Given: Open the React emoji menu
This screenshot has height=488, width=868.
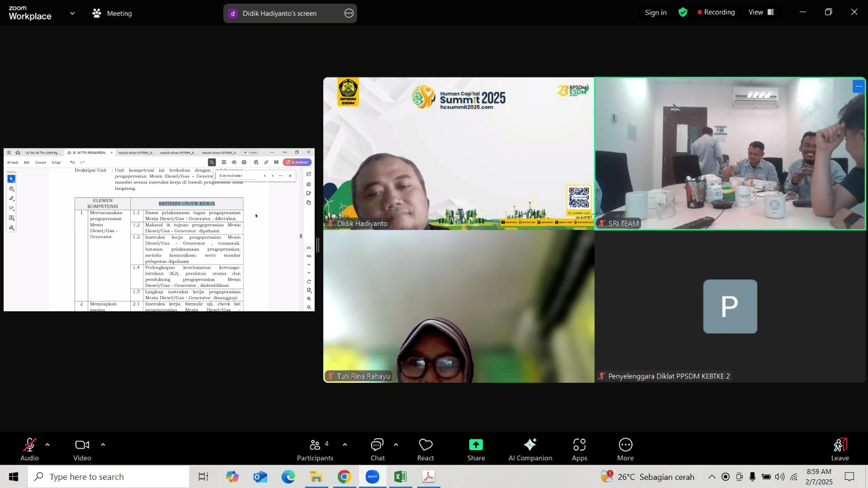Looking at the screenshot, I should [425, 450].
